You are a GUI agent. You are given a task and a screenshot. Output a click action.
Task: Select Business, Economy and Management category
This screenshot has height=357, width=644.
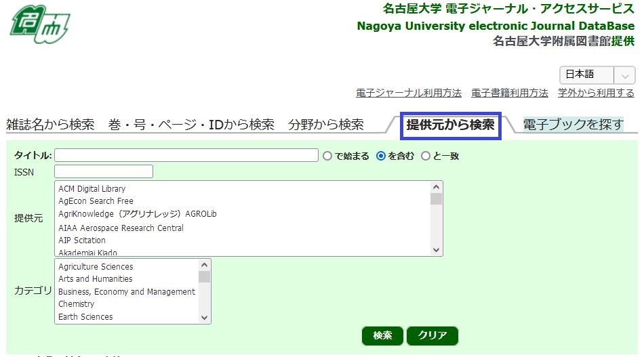(127, 292)
